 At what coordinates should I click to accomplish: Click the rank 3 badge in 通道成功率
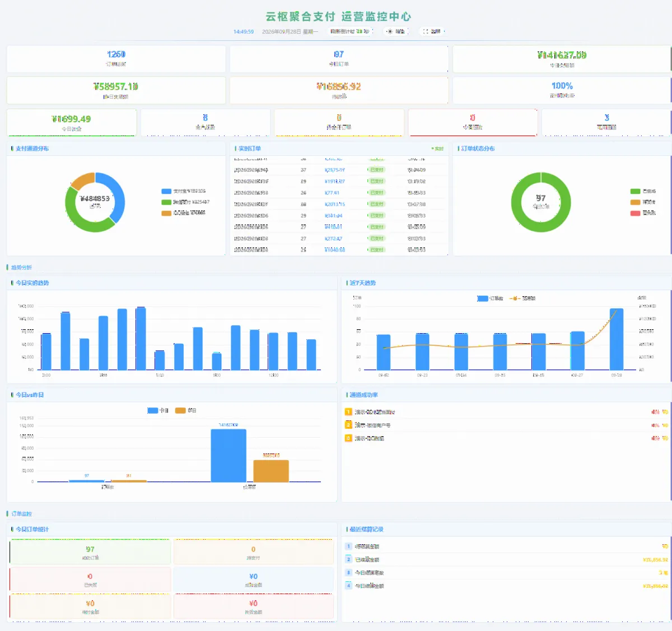point(348,438)
